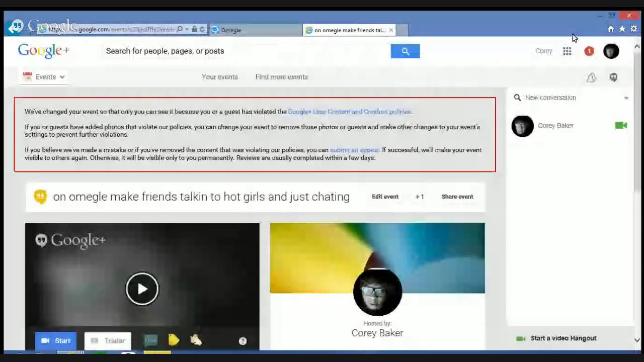Click the cream-colored icon beside the yellow tag
Screen dimensions: 644x362
[x=196, y=340]
